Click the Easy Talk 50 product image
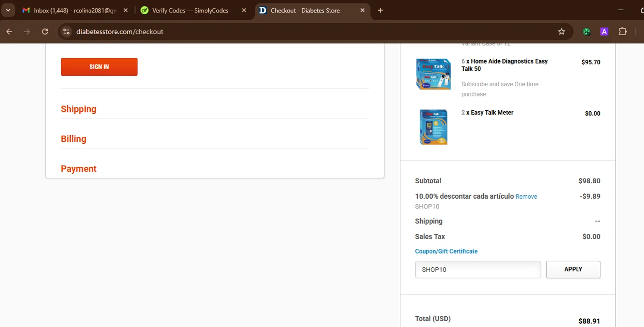Screen dimensions: 644x327 click(x=434, y=74)
